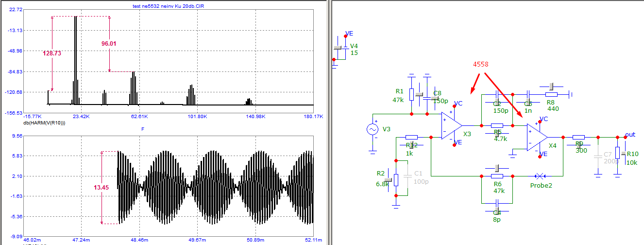The image size is (644, 245).
Task: Select capacitor C5 symbol
Action: [x=528, y=94]
